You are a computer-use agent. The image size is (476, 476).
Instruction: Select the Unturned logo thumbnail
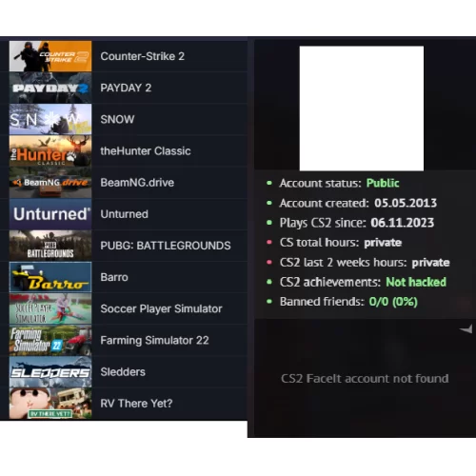click(50, 214)
